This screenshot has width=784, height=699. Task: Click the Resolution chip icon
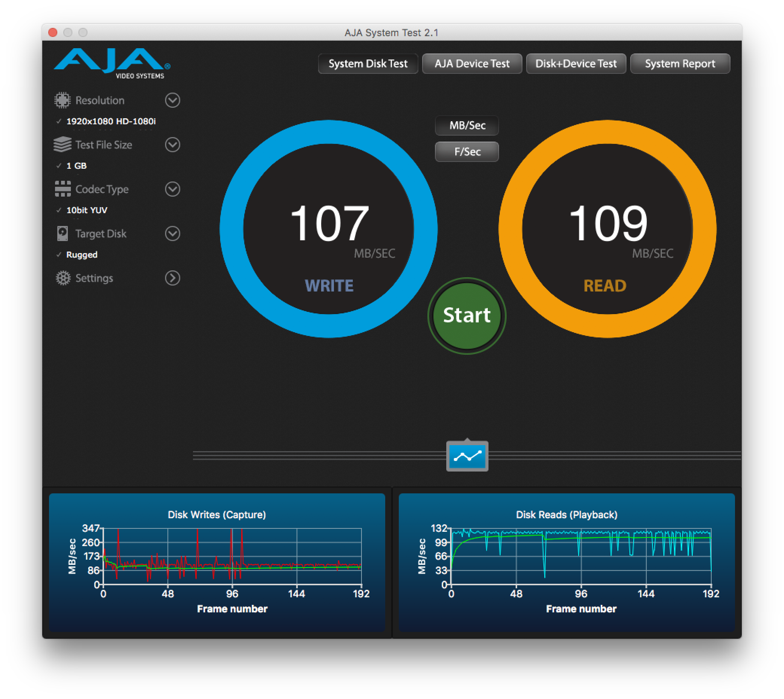coord(62,100)
